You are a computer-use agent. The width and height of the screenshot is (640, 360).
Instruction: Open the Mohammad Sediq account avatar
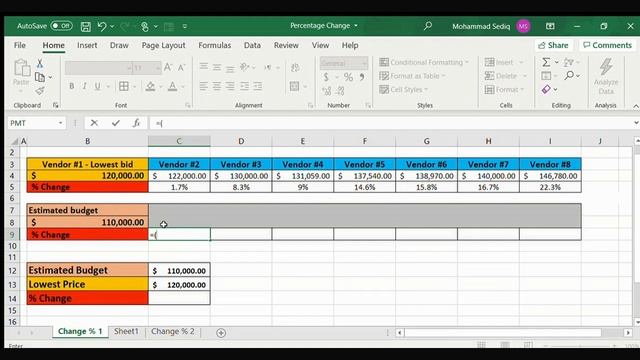(x=523, y=27)
